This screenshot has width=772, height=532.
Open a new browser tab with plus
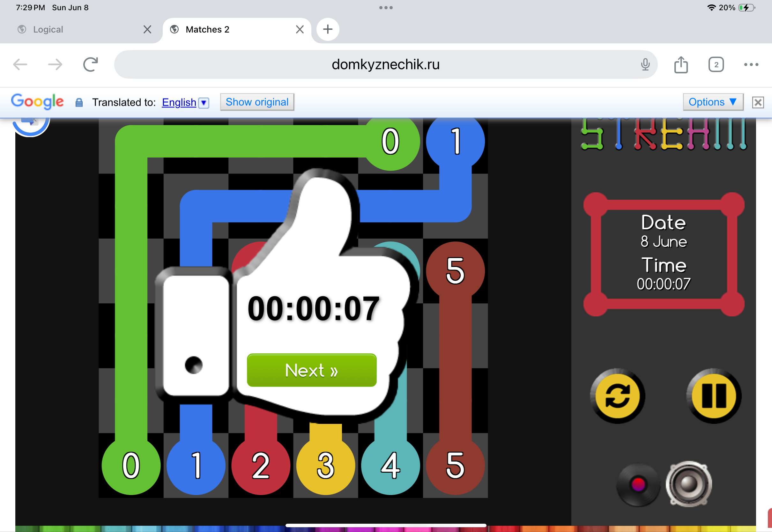click(x=328, y=29)
